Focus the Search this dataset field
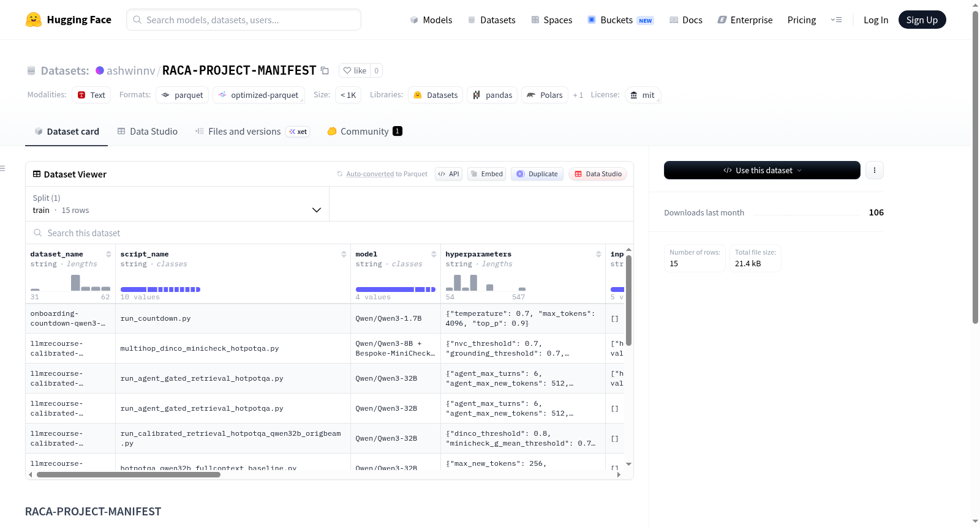Screen dimensions: 980x527 [x=330, y=233]
